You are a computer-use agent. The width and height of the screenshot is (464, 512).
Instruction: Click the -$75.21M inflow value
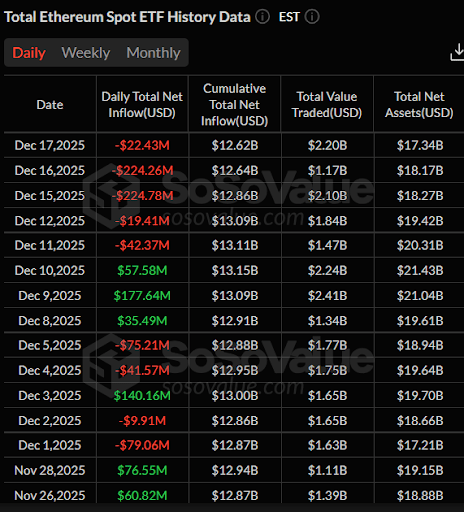(142, 345)
